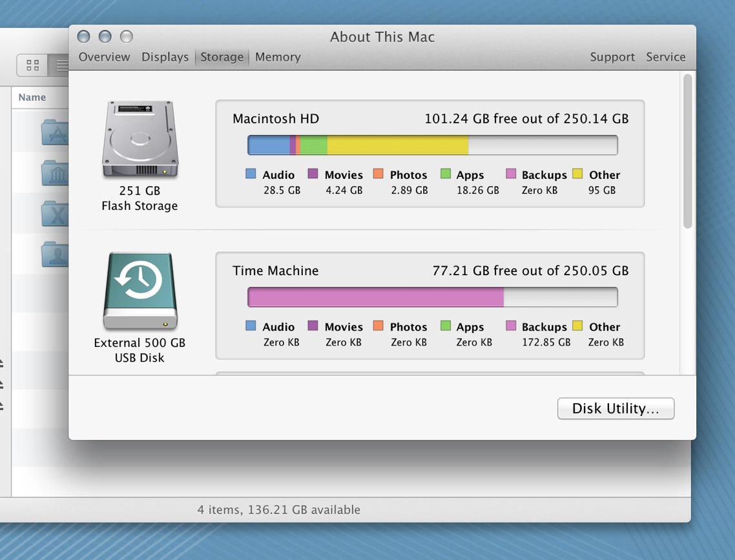Image resolution: width=735 pixels, height=560 pixels.
Task: Switch to the Overview tab
Action: pyautogui.click(x=104, y=57)
